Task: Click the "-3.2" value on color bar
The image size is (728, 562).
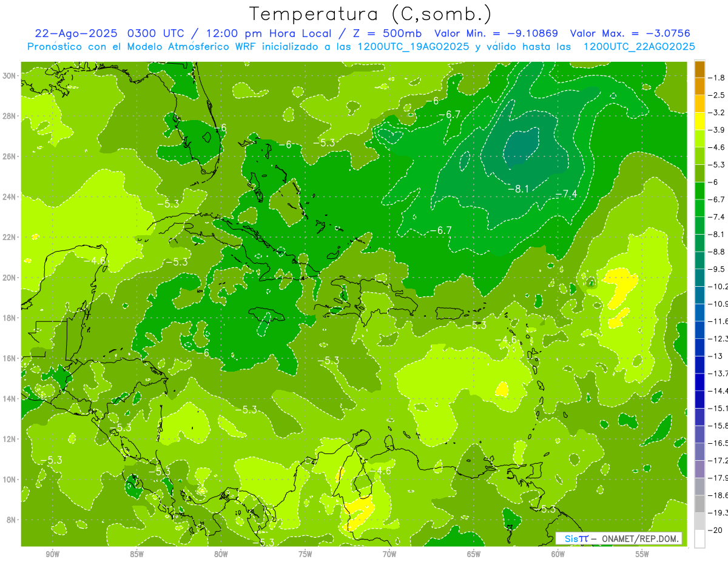Action: (x=718, y=113)
